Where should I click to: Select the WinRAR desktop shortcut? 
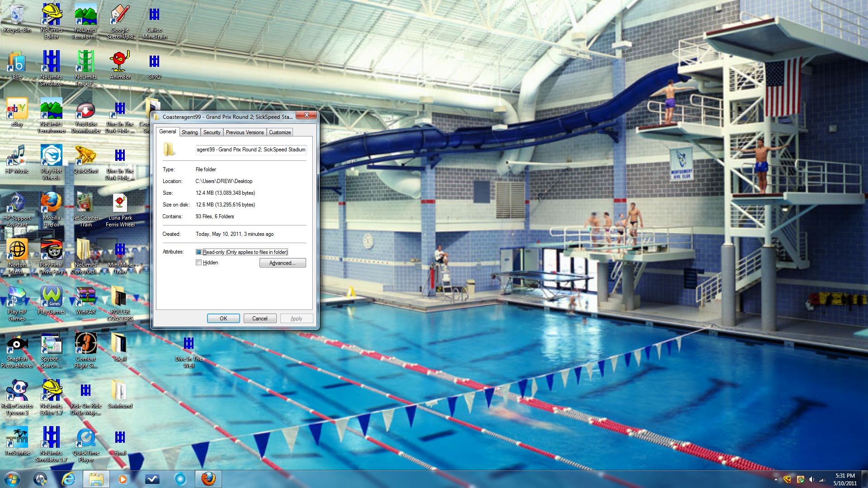85,300
